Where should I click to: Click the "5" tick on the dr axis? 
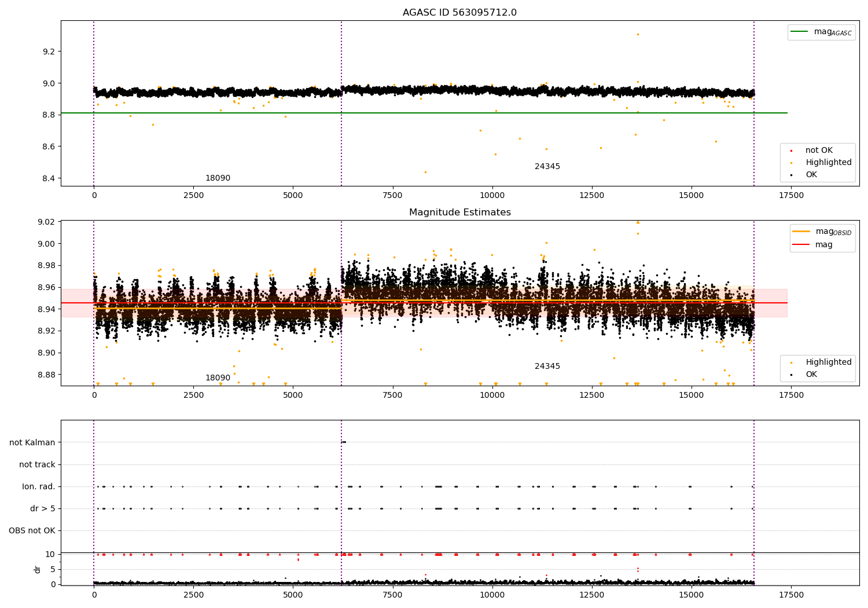coord(53,569)
